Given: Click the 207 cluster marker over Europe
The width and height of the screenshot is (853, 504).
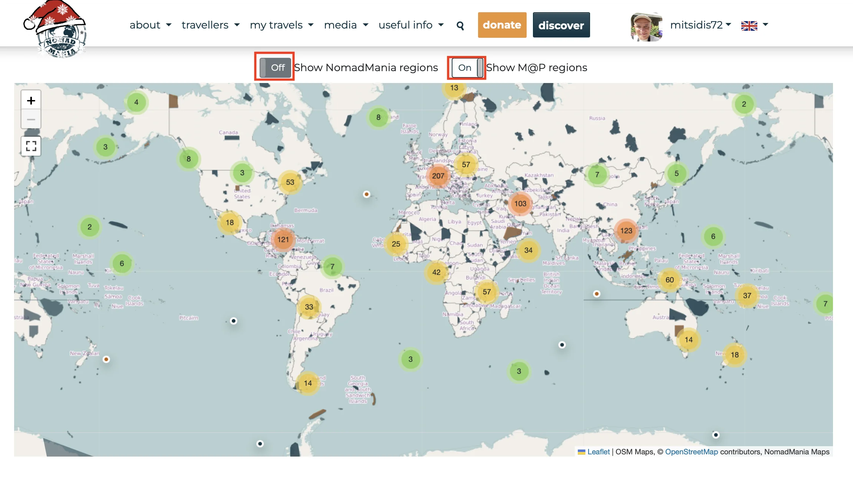Looking at the screenshot, I should 438,176.
